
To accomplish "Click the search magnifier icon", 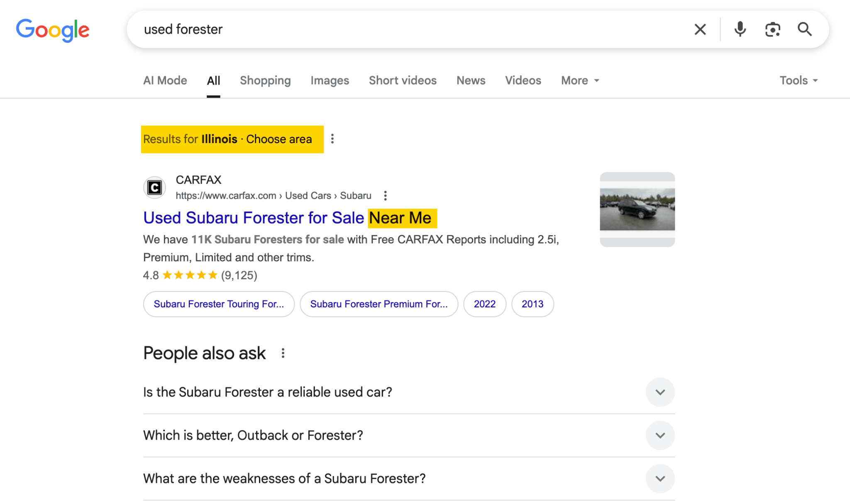I will pyautogui.click(x=804, y=29).
